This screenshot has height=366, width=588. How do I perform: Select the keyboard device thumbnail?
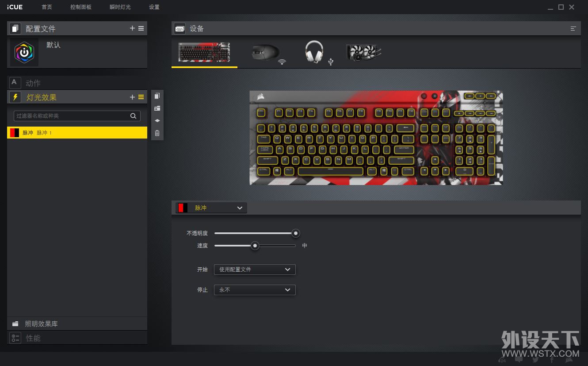204,53
